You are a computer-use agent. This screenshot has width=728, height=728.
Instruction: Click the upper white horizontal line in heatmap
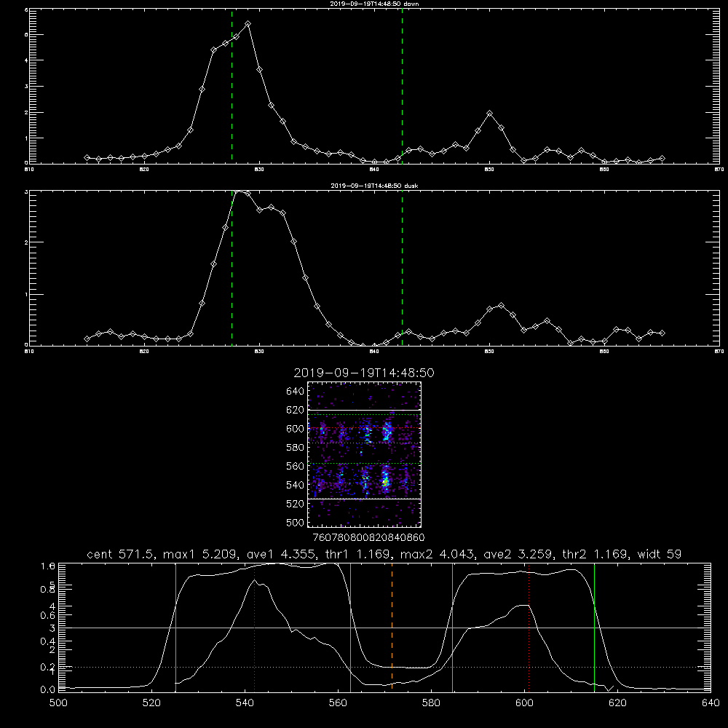tap(364, 410)
